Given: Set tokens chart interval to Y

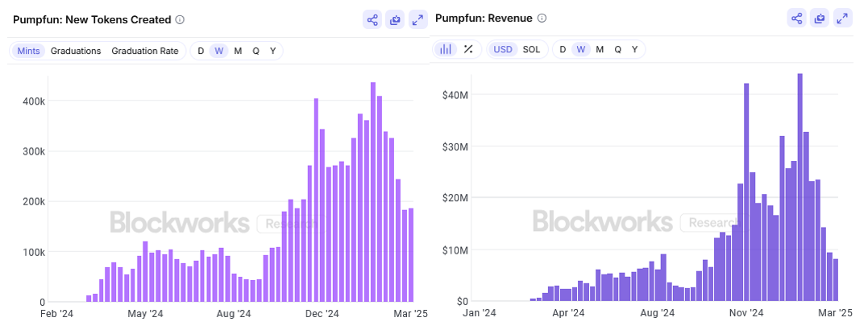Looking at the screenshot, I should tap(273, 51).
